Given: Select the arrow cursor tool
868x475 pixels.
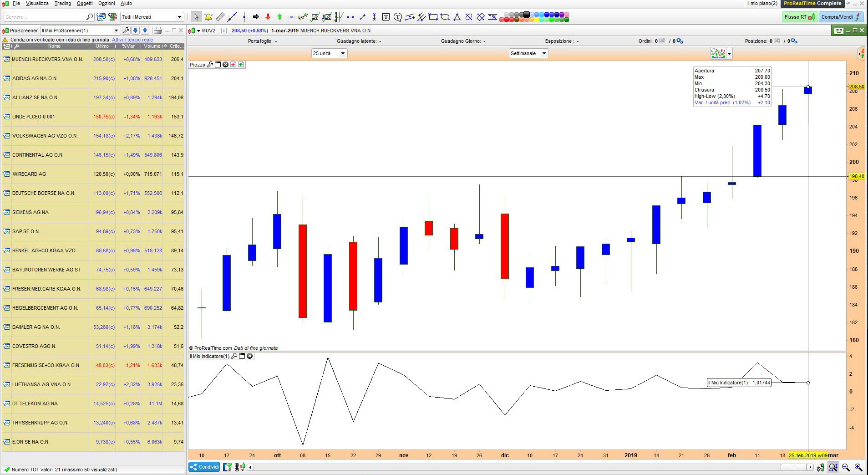Looking at the screenshot, I should pos(196,17).
